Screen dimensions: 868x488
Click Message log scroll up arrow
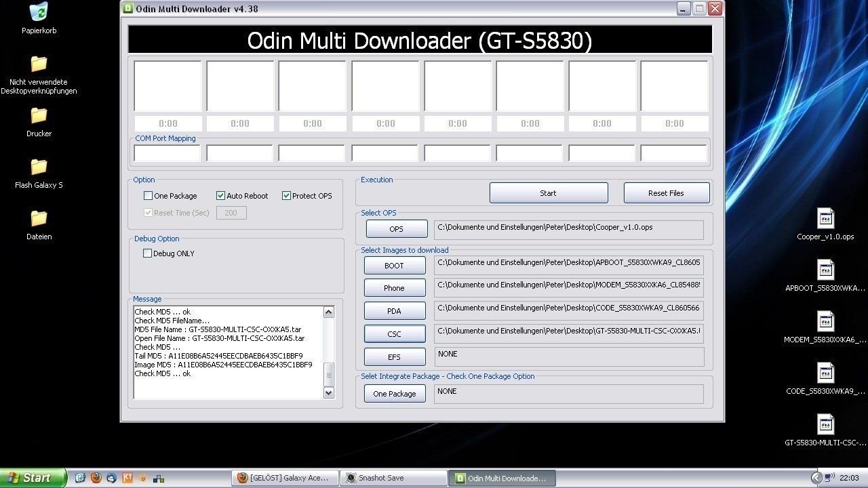click(x=329, y=312)
